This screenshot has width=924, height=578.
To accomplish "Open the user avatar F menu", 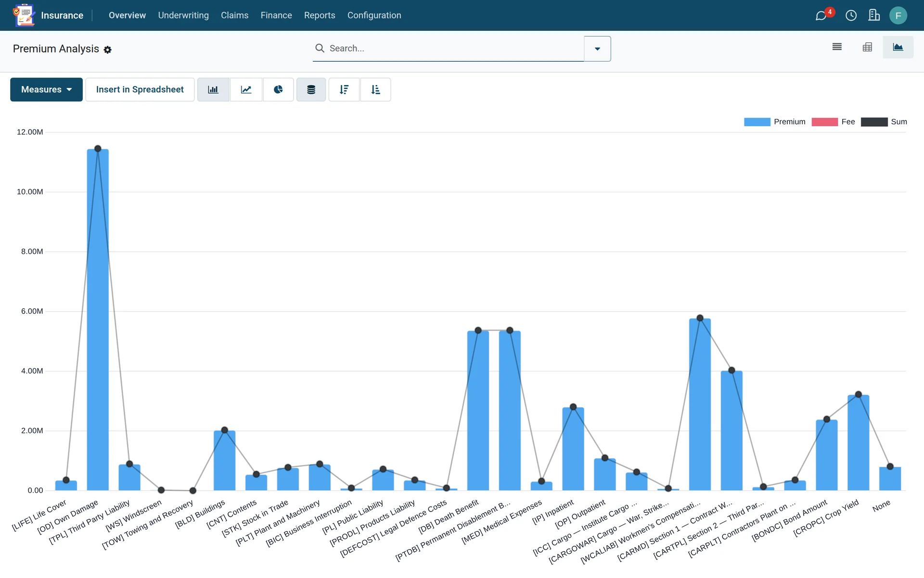I will tap(898, 15).
